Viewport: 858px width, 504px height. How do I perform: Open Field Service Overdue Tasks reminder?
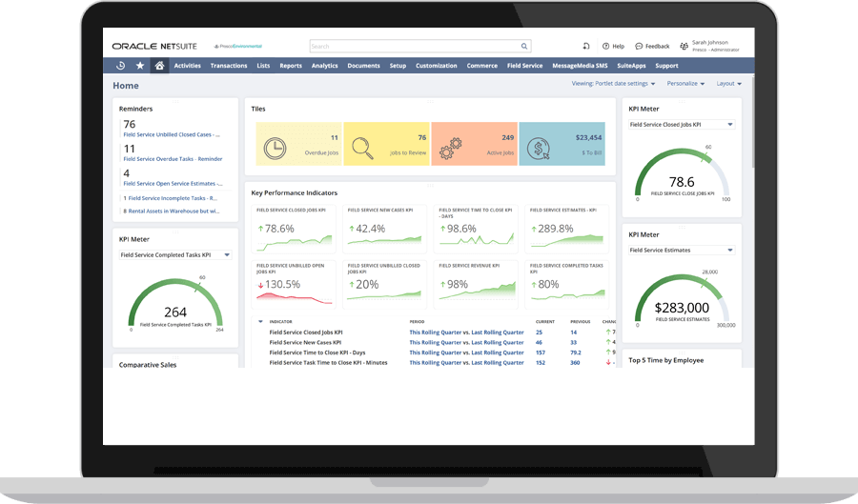point(173,159)
